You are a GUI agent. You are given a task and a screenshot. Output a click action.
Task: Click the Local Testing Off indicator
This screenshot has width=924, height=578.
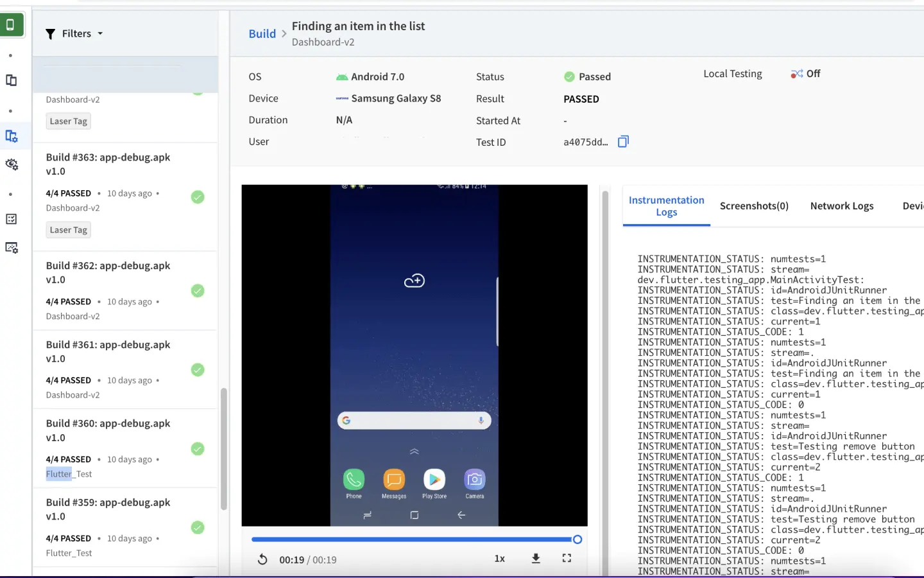coord(805,74)
